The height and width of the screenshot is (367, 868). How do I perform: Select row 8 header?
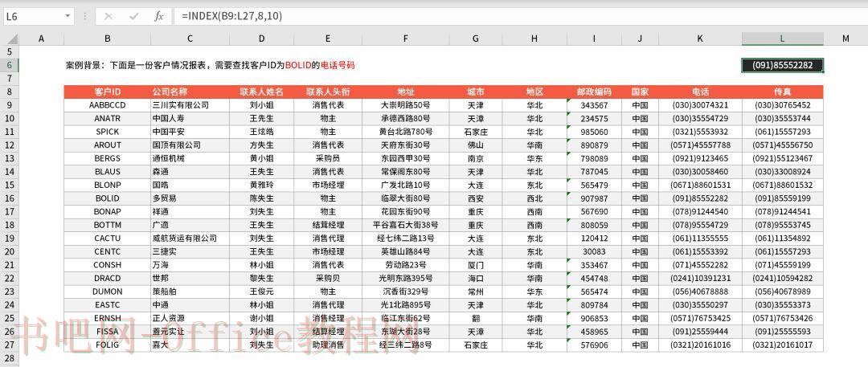pyautogui.click(x=10, y=92)
